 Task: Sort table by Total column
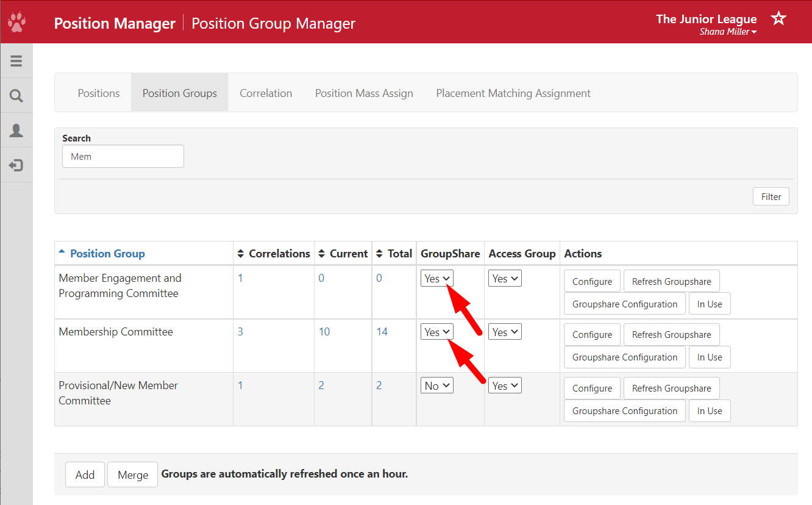(x=394, y=254)
